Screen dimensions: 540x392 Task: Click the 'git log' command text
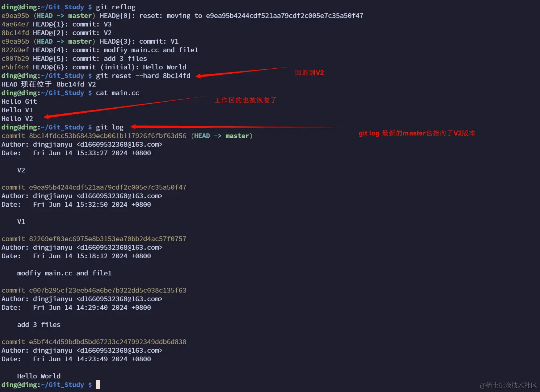[110, 127]
